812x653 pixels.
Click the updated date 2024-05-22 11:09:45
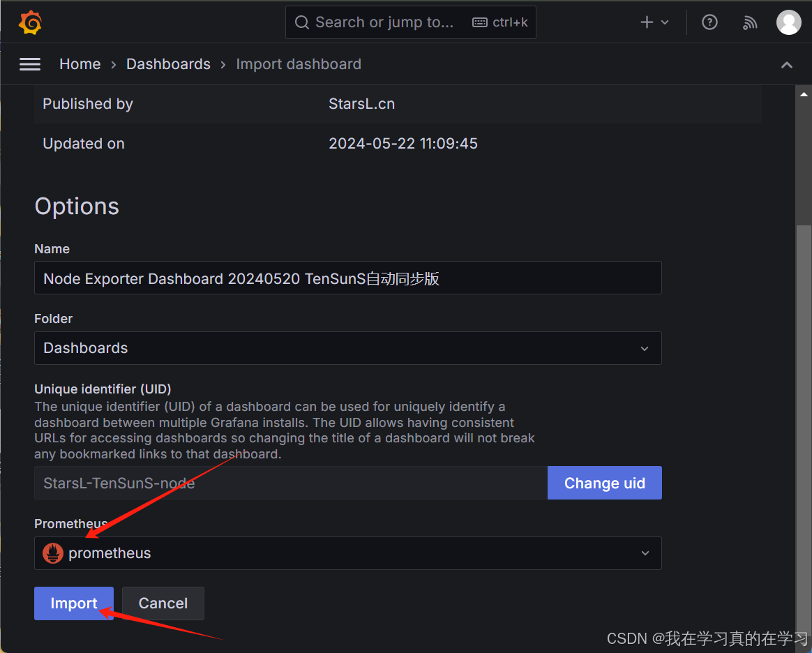(403, 144)
